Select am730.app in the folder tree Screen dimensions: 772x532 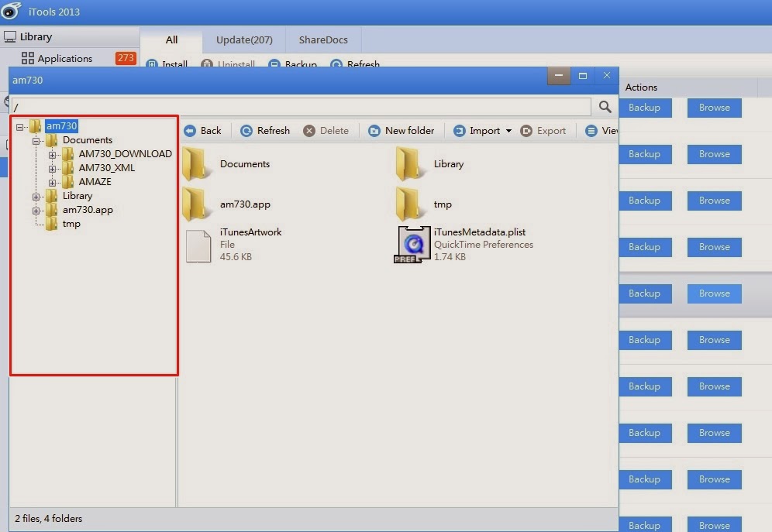88,209
